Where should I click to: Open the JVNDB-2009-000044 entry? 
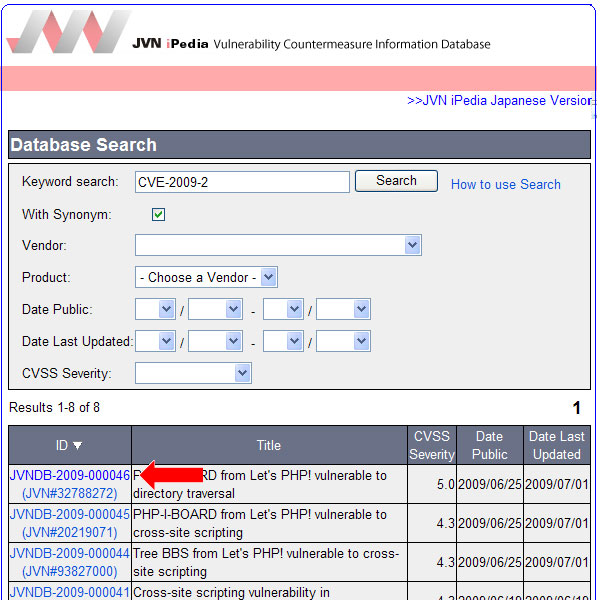point(69,554)
